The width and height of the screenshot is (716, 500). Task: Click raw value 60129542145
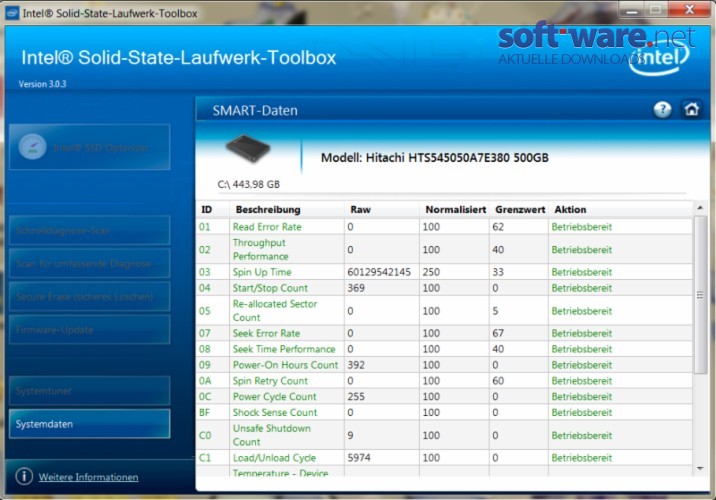379,272
